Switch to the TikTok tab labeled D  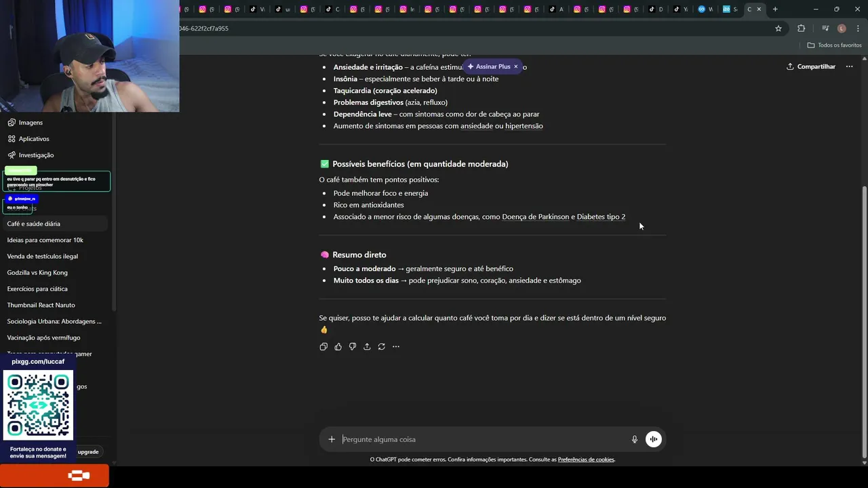click(x=656, y=9)
